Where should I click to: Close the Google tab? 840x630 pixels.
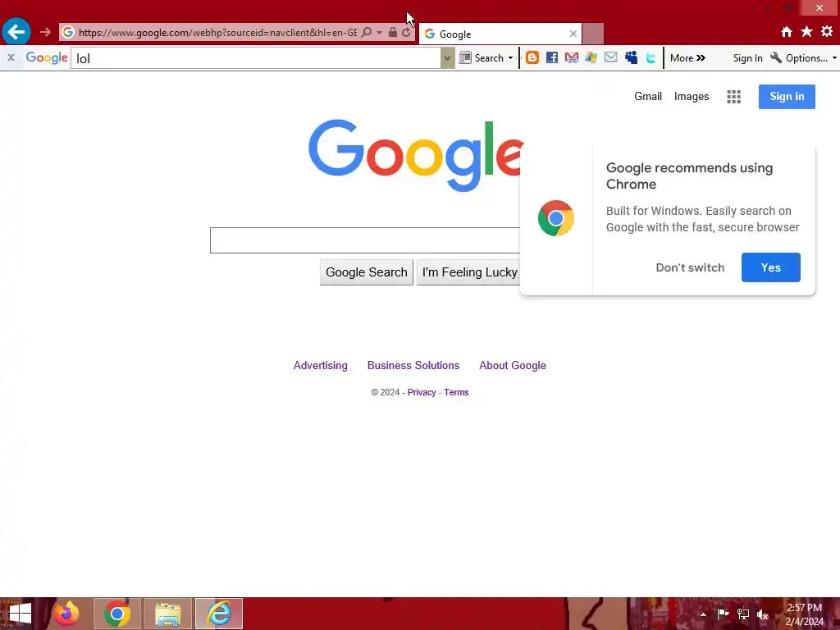[573, 34]
